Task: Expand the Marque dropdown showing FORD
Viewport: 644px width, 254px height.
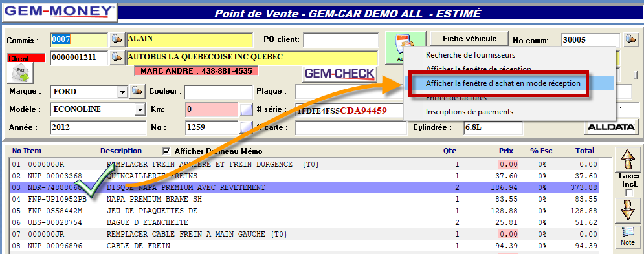Action: click(122, 92)
